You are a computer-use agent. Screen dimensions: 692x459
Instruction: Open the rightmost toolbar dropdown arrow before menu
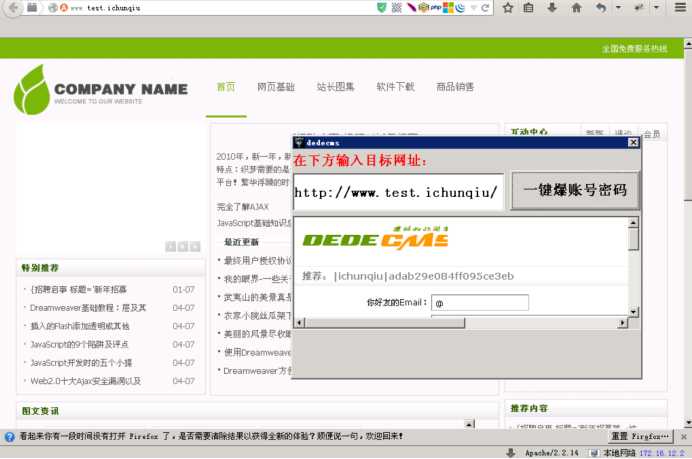(x=656, y=8)
